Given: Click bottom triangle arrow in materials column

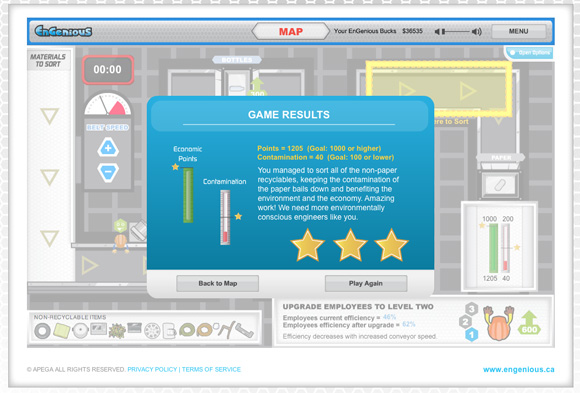Looking at the screenshot, I should (50, 239).
